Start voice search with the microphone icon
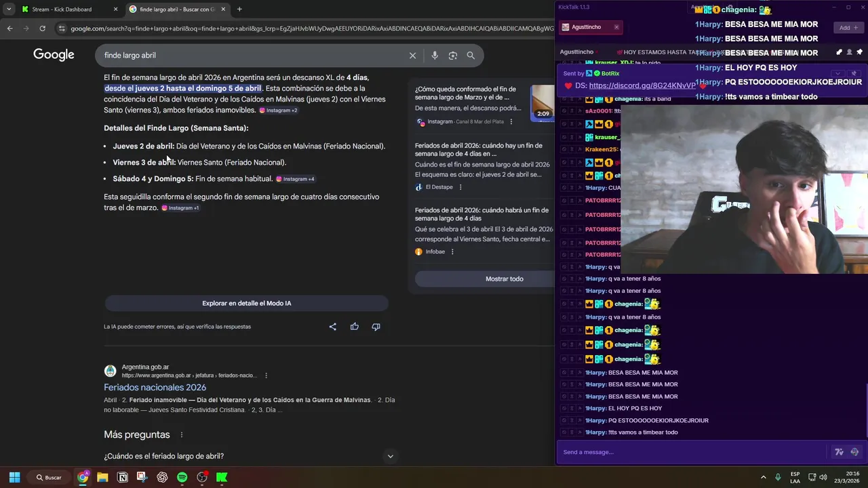Screen dimensions: 868x488 pyautogui.click(x=435, y=56)
